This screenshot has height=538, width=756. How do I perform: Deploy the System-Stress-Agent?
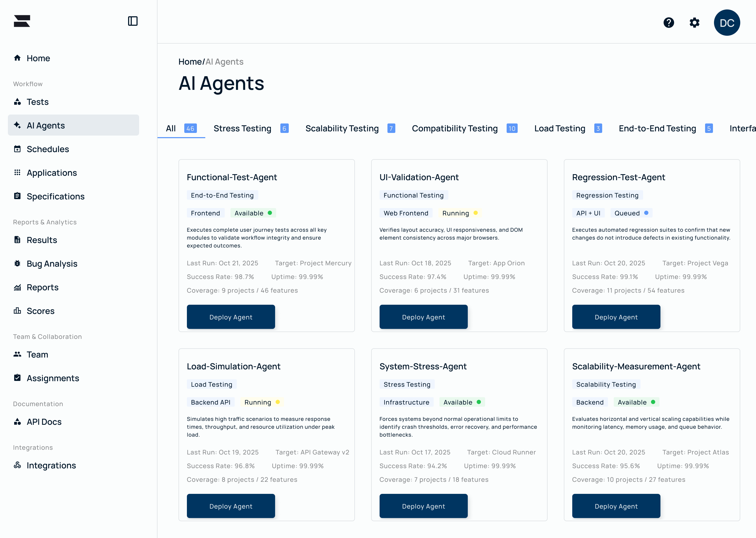point(423,506)
